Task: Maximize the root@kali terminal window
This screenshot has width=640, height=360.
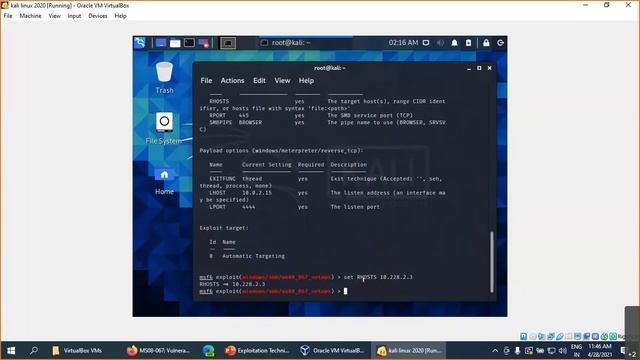Action: [479, 68]
